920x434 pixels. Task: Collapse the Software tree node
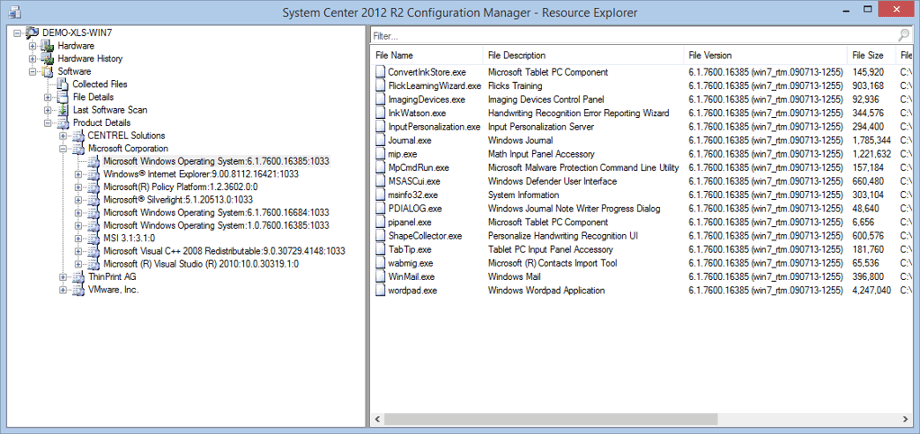click(x=32, y=72)
